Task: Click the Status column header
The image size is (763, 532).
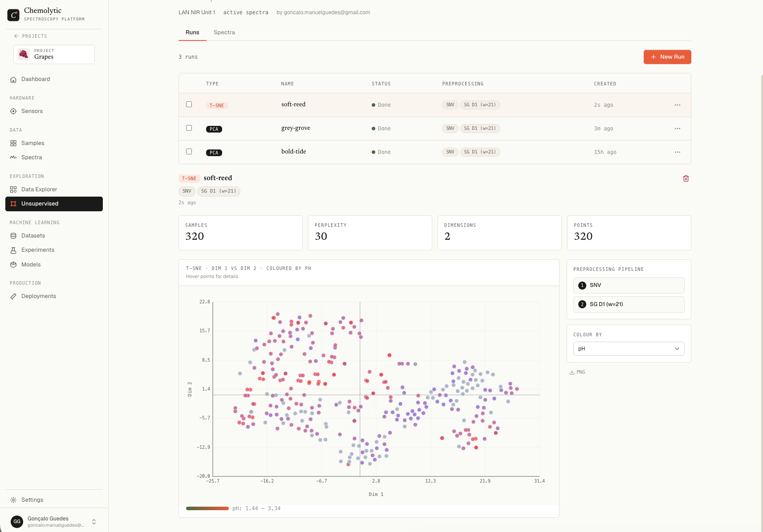Action: click(381, 84)
